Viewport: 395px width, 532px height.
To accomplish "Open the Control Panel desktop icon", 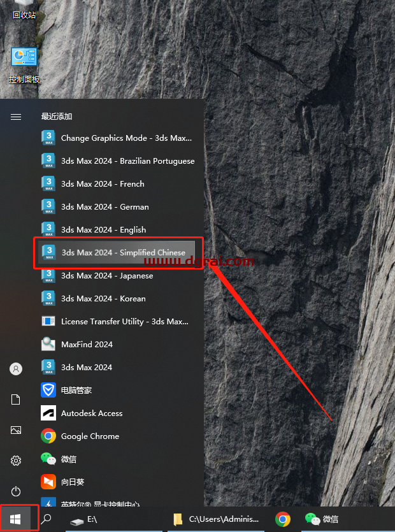I will [x=24, y=64].
